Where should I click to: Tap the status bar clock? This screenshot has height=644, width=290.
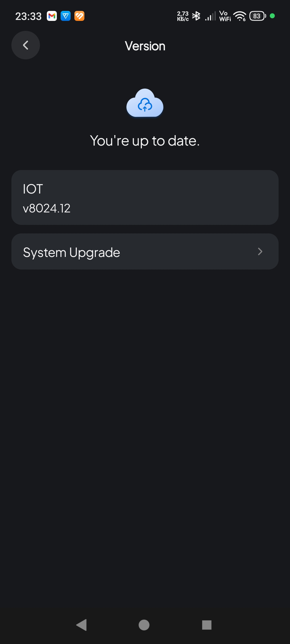click(x=28, y=16)
